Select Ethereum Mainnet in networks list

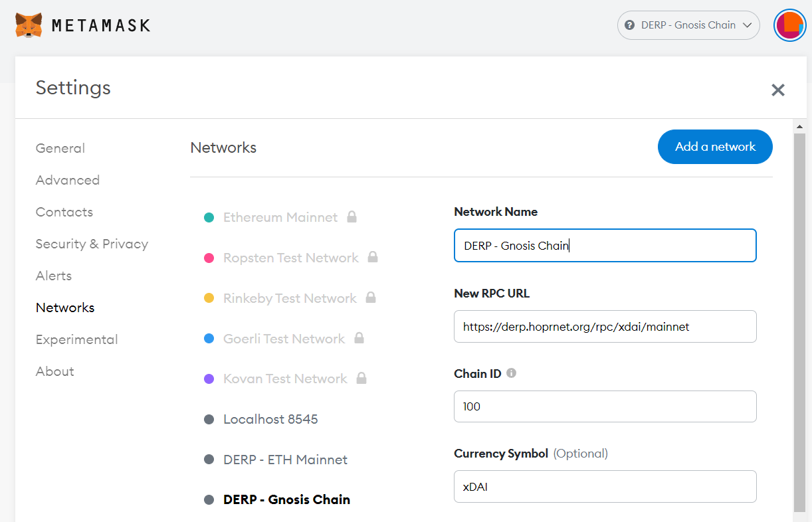pos(280,217)
